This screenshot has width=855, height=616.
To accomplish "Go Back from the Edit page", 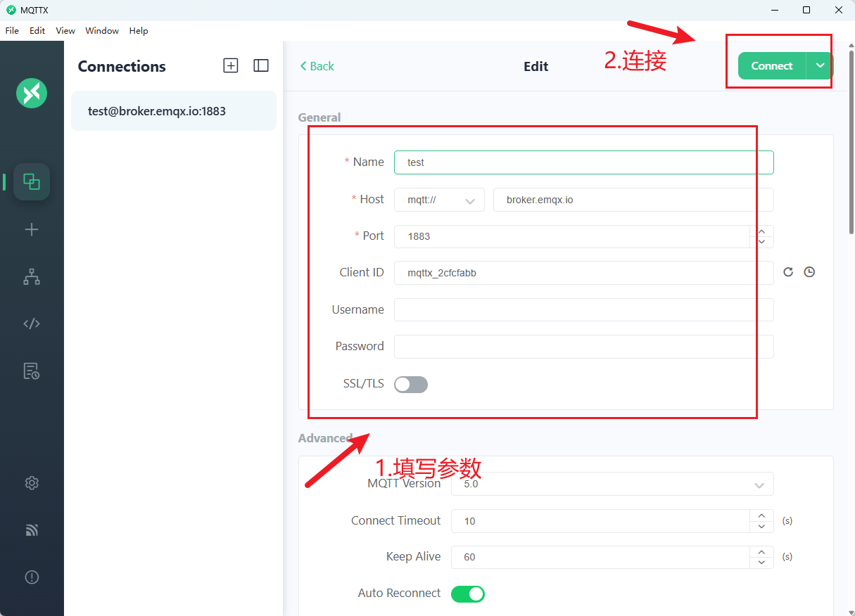I will pyautogui.click(x=317, y=66).
